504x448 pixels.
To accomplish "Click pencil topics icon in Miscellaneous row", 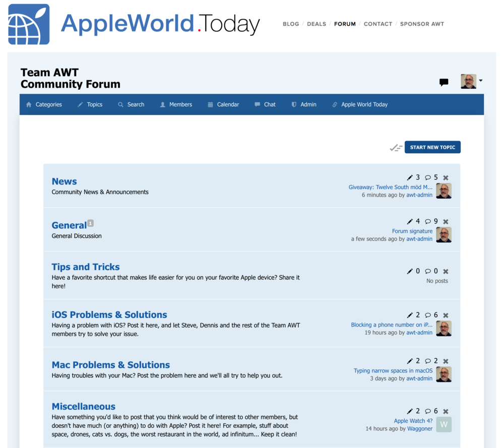I will coord(410,411).
